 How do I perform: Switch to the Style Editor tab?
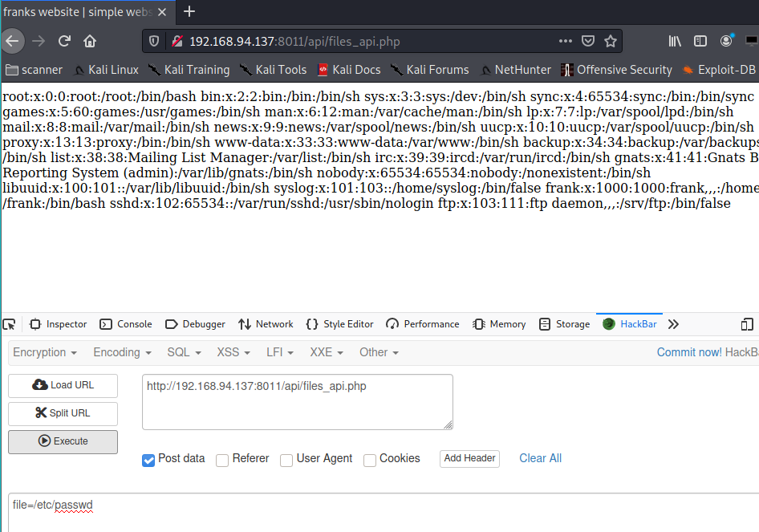point(340,324)
